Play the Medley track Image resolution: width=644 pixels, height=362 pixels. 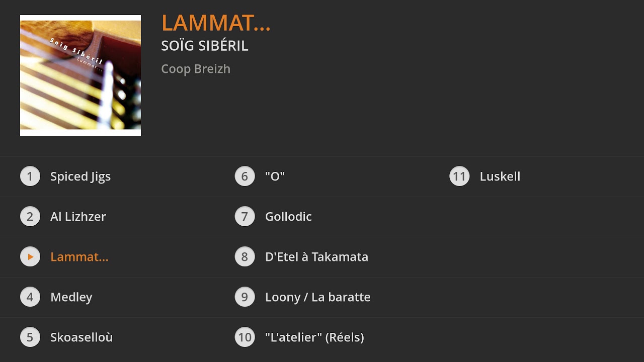click(x=71, y=297)
